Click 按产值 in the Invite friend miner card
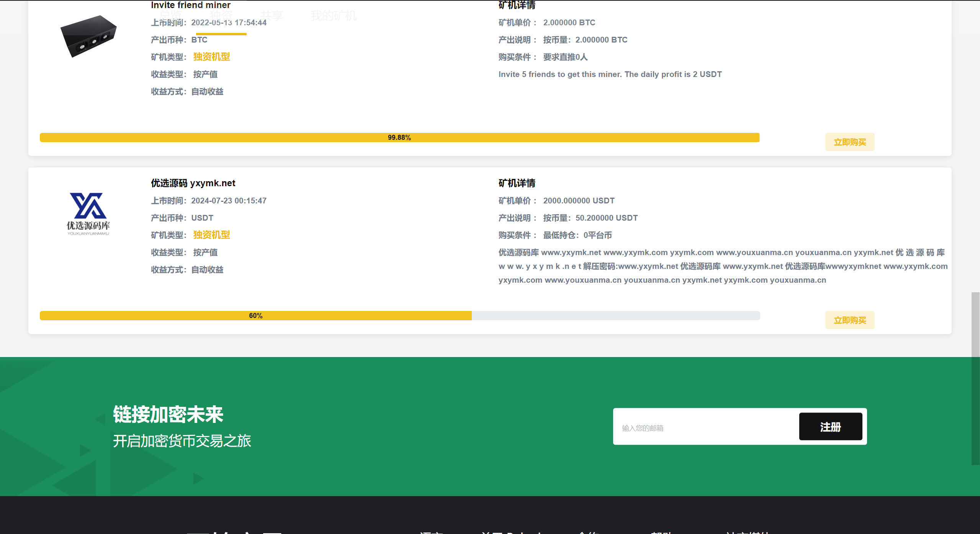The height and width of the screenshot is (534, 980). click(x=205, y=74)
